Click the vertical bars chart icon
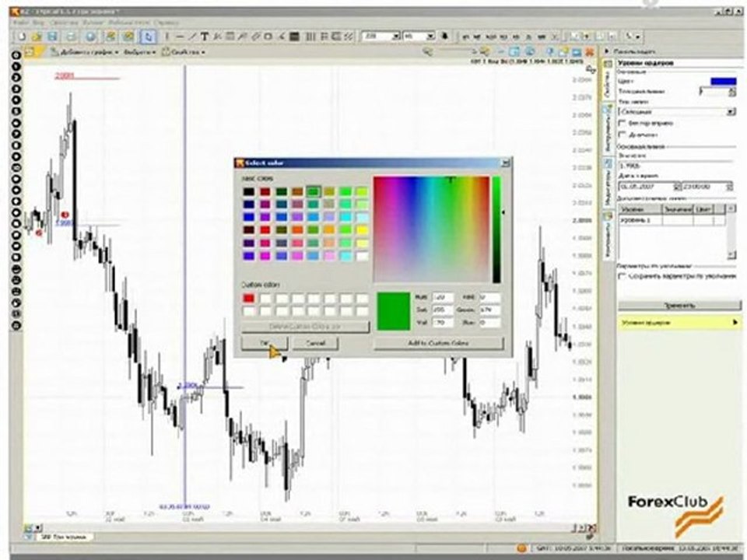Image resolution: width=747 pixels, height=560 pixels. (310, 37)
